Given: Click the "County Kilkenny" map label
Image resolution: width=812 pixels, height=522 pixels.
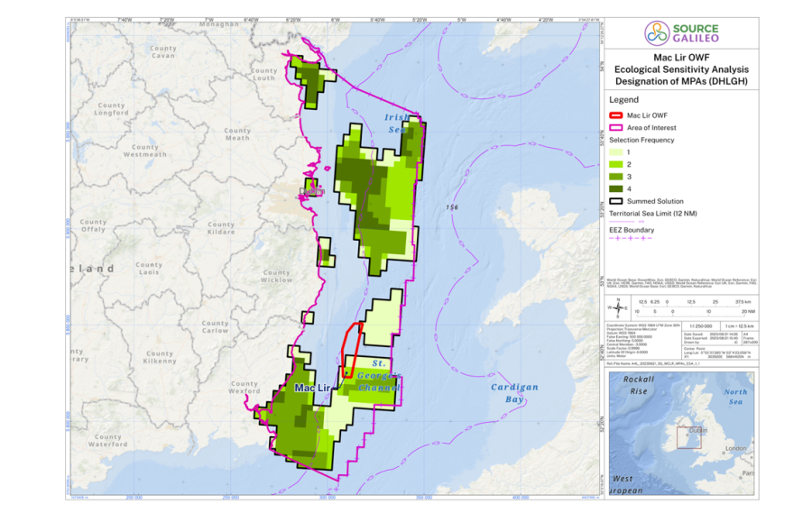Looking at the screenshot, I should pyautogui.click(x=160, y=358).
